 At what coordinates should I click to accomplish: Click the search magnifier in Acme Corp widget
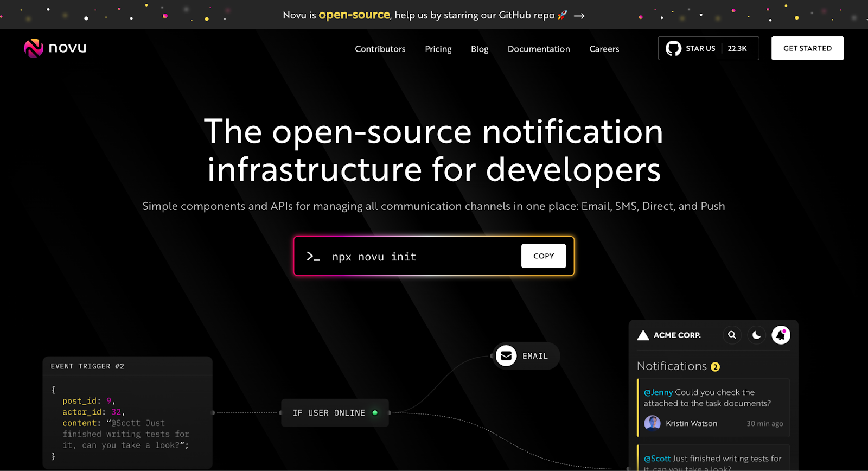732,335
